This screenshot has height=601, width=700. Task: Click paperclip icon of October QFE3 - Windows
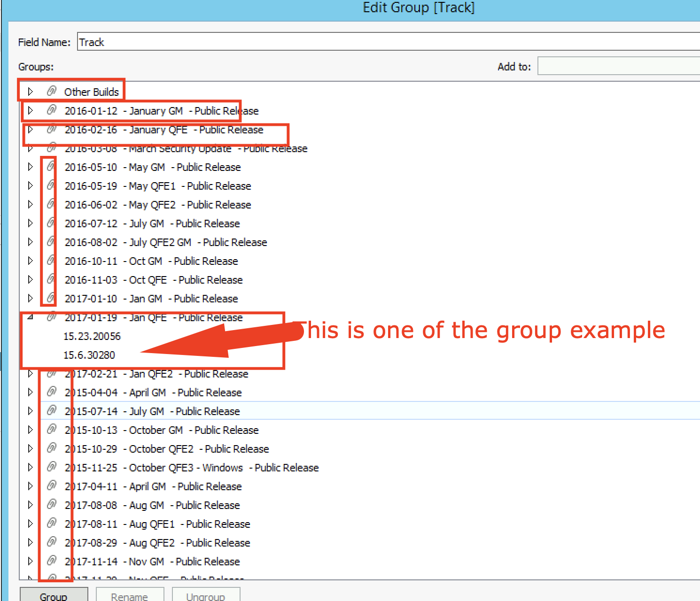tap(52, 467)
